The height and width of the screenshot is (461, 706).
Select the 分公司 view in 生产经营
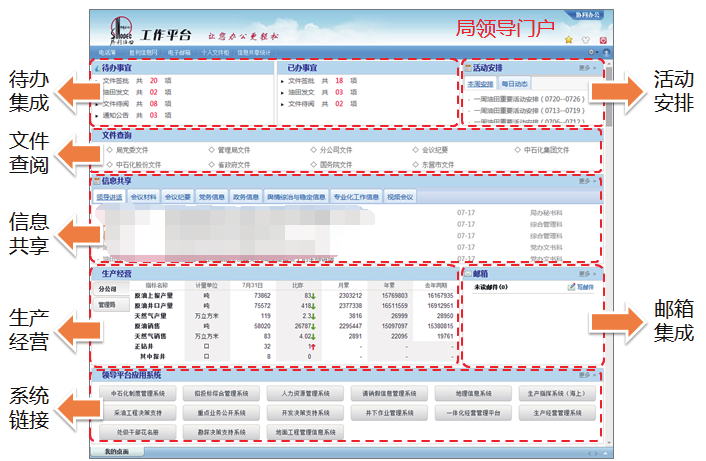(x=108, y=289)
